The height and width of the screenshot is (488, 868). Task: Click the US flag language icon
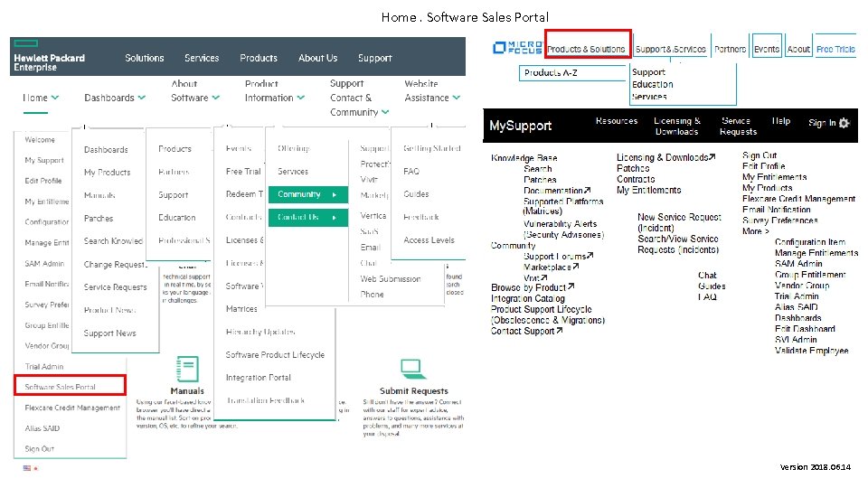(x=26, y=468)
